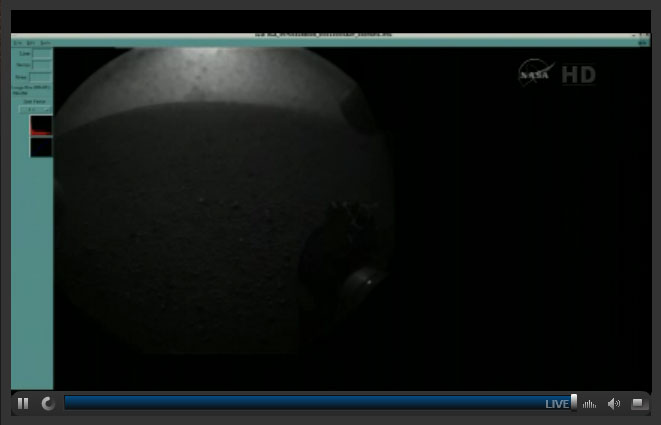This screenshot has height=425, width=661.
Task: Click the third input field in teal sidebar
Action: [x=41, y=77]
